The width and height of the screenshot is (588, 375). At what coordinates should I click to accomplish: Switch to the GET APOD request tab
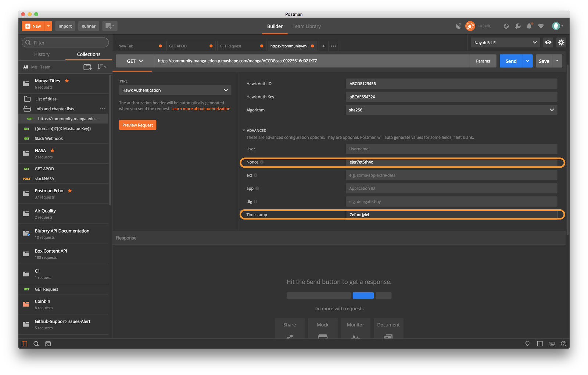click(x=190, y=46)
